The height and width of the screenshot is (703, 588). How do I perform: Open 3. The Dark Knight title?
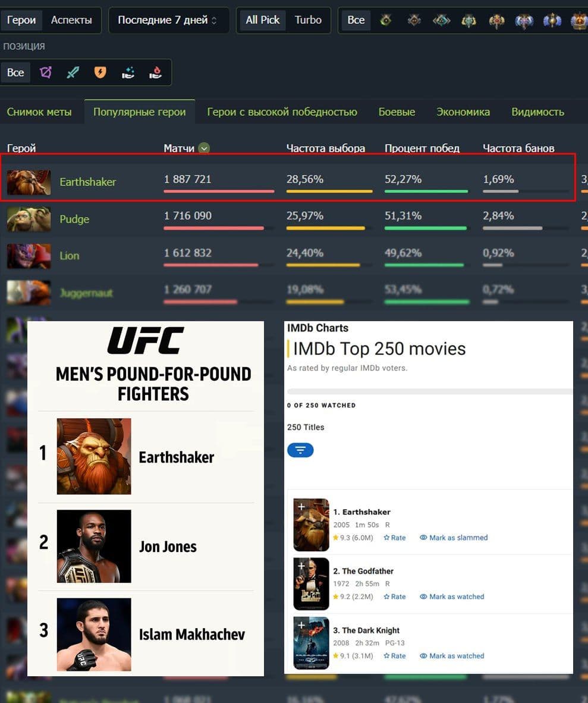pos(366,630)
